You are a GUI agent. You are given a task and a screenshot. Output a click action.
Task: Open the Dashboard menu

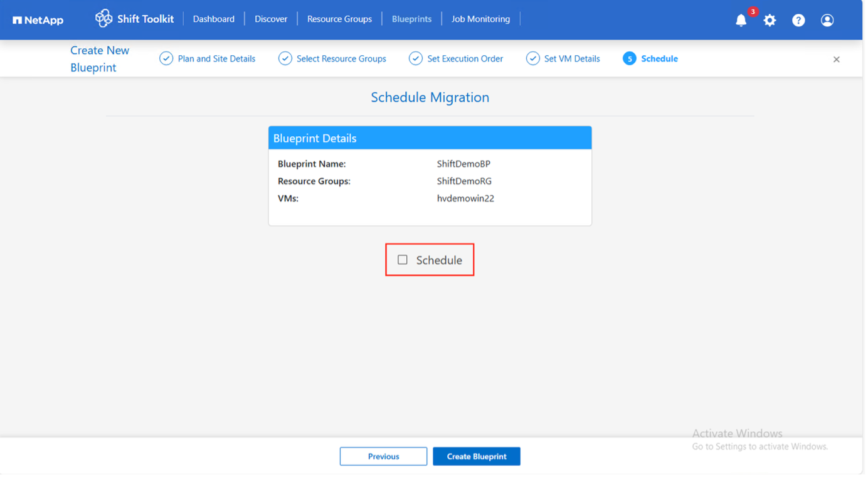(x=214, y=19)
